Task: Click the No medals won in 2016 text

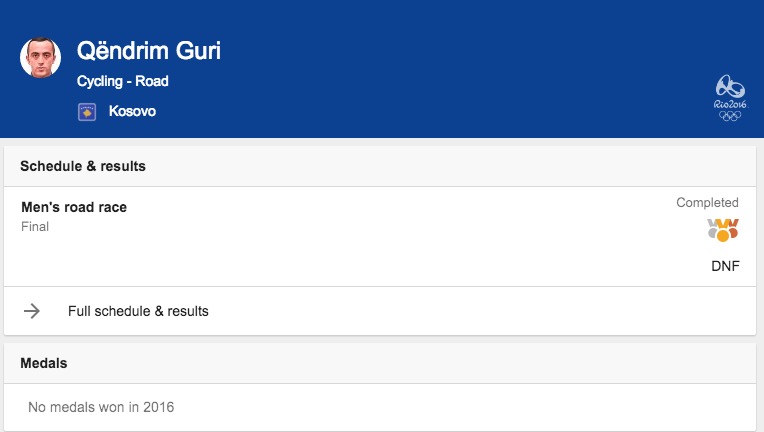Action: tap(101, 407)
